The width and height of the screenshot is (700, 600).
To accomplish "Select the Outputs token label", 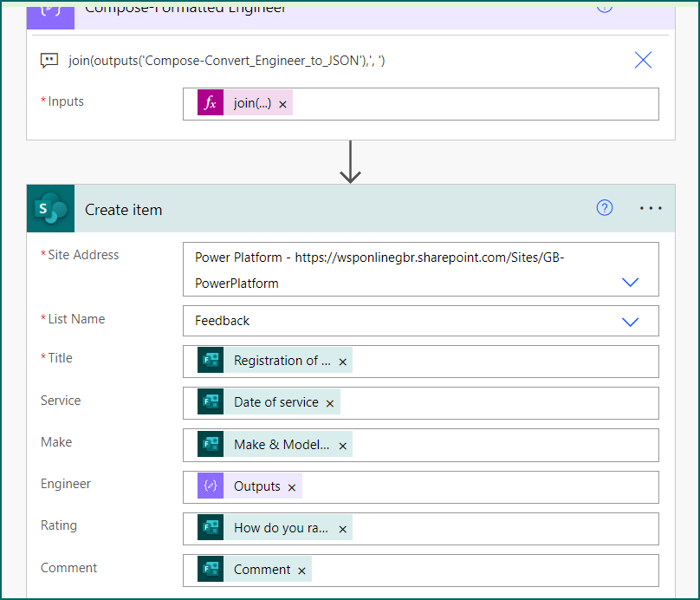I will [x=257, y=486].
